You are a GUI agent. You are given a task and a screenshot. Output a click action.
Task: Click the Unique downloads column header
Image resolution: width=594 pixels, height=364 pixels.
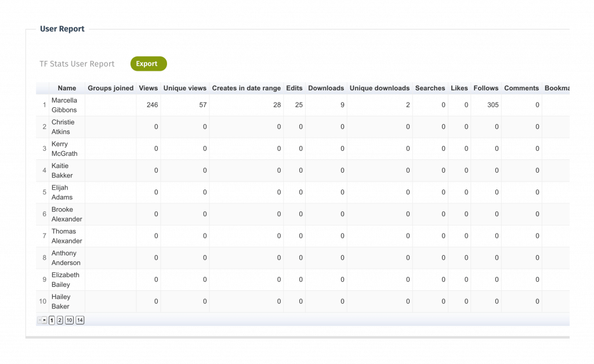pyautogui.click(x=379, y=88)
